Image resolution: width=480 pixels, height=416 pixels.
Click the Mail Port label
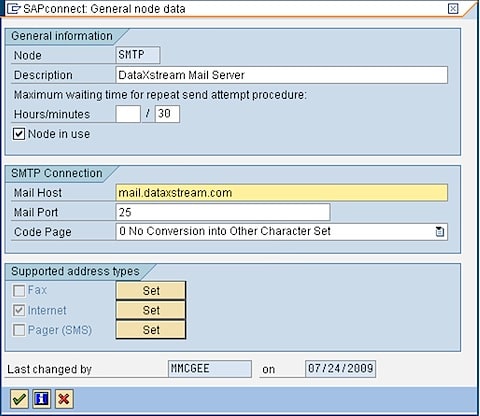[x=36, y=212]
